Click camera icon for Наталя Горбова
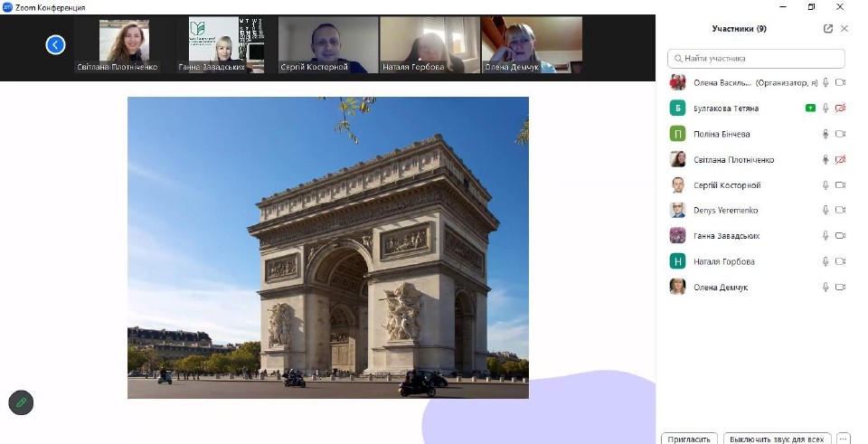Image resolution: width=868 pixels, height=444 pixels. click(x=840, y=261)
